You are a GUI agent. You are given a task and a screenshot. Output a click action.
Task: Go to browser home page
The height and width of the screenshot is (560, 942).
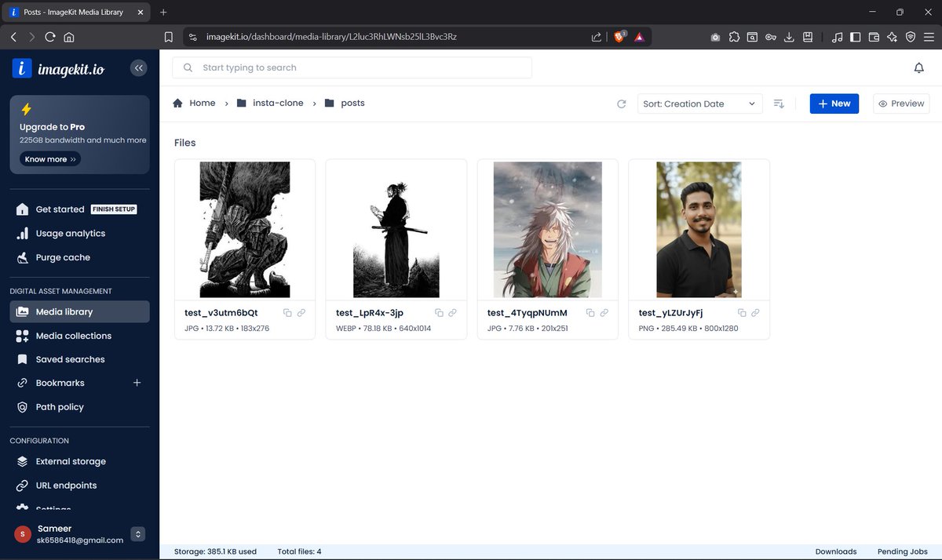69,37
